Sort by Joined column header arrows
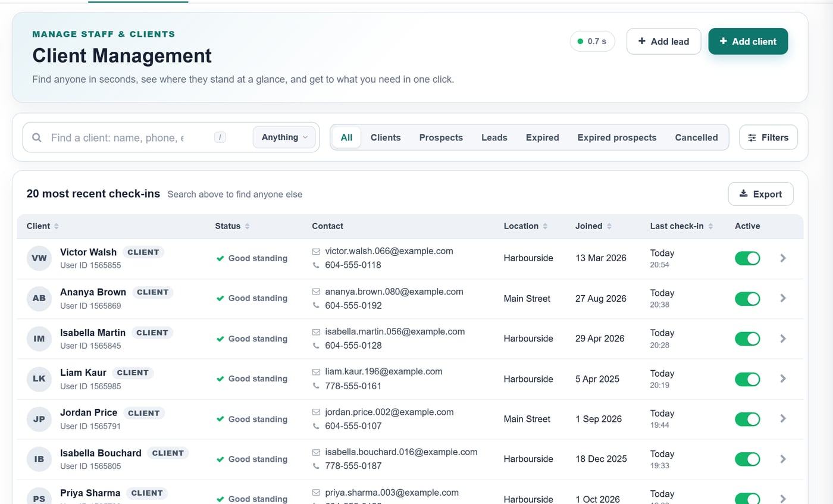 [609, 226]
